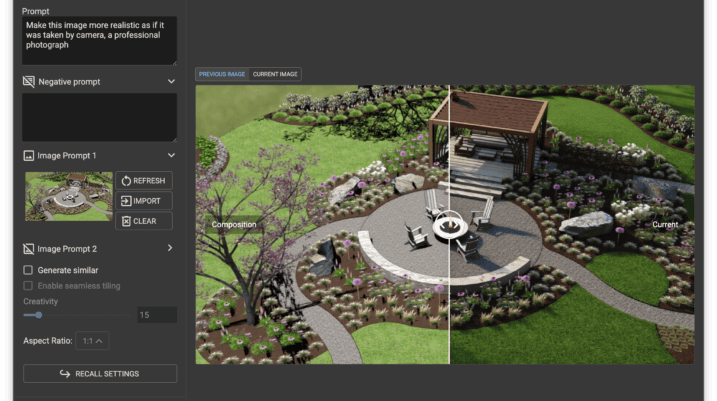
Task: Click the Recall Settings arrow icon
Action: 65,374
